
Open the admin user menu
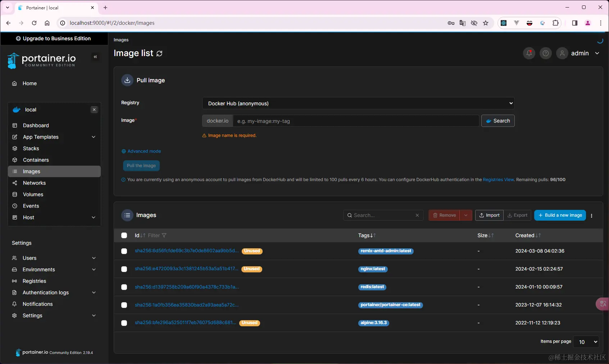coord(585,53)
